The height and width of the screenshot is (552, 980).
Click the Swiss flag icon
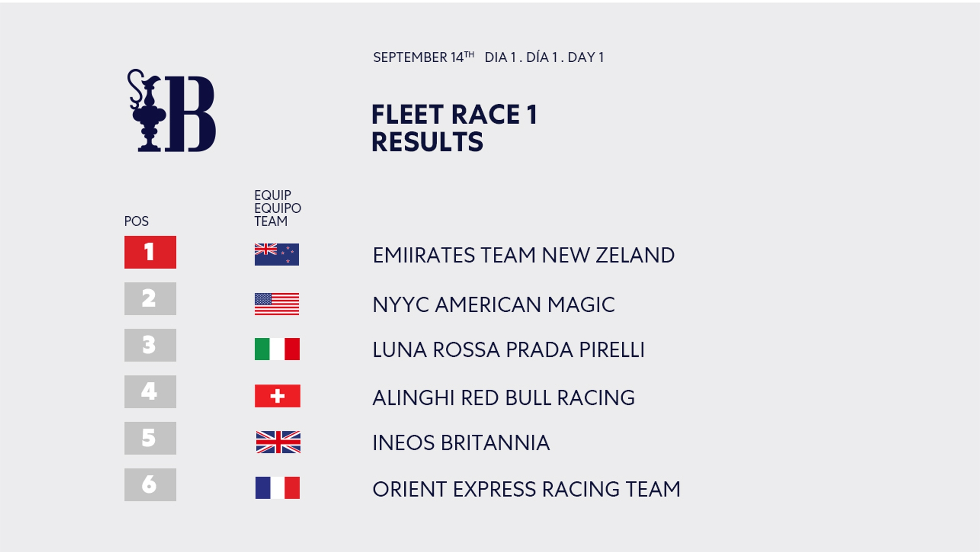click(277, 396)
